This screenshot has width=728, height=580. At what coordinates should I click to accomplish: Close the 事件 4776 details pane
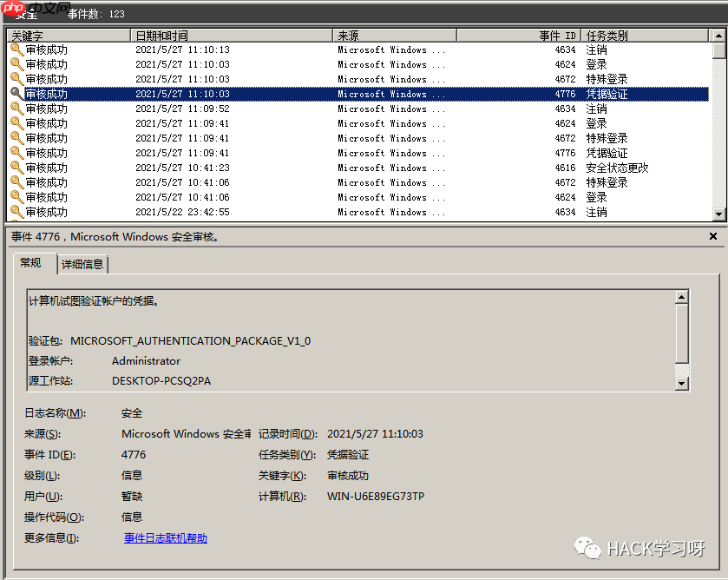click(x=713, y=235)
